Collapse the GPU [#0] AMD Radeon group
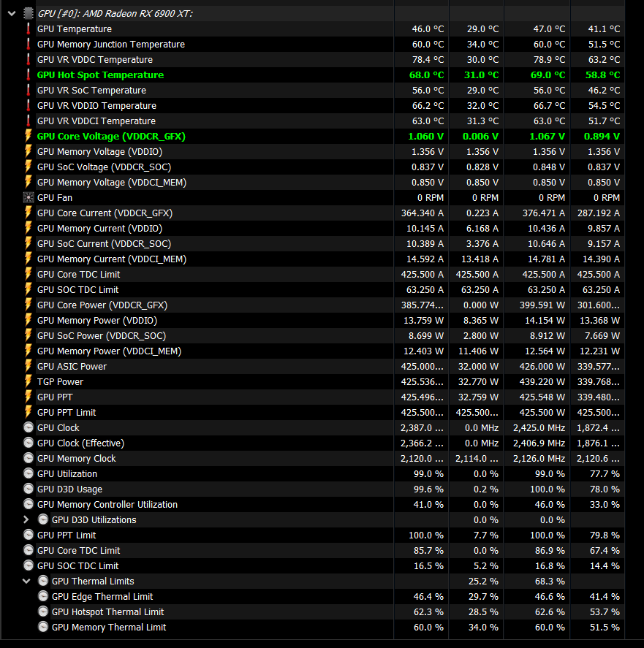644x648 pixels. tap(12, 14)
